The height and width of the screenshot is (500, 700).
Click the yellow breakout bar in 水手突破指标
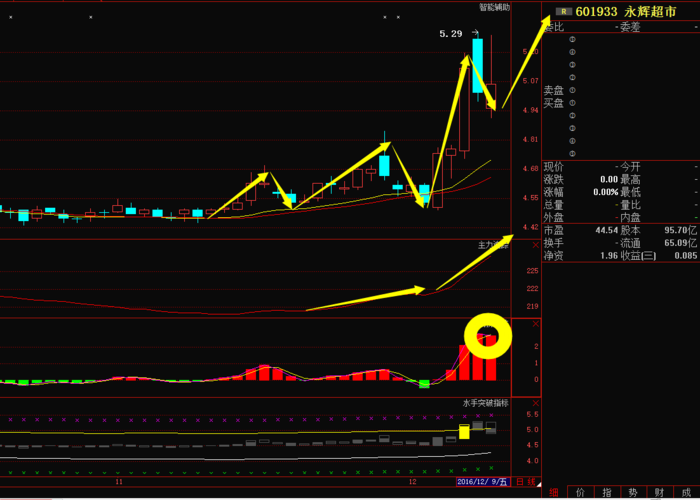pyautogui.click(x=464, y=432)
